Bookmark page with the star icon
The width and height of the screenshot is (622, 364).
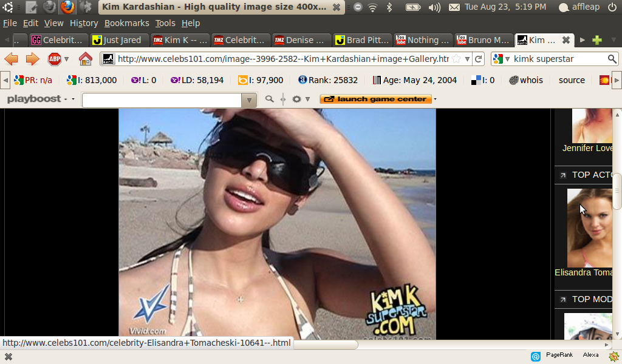pos(457,59)
